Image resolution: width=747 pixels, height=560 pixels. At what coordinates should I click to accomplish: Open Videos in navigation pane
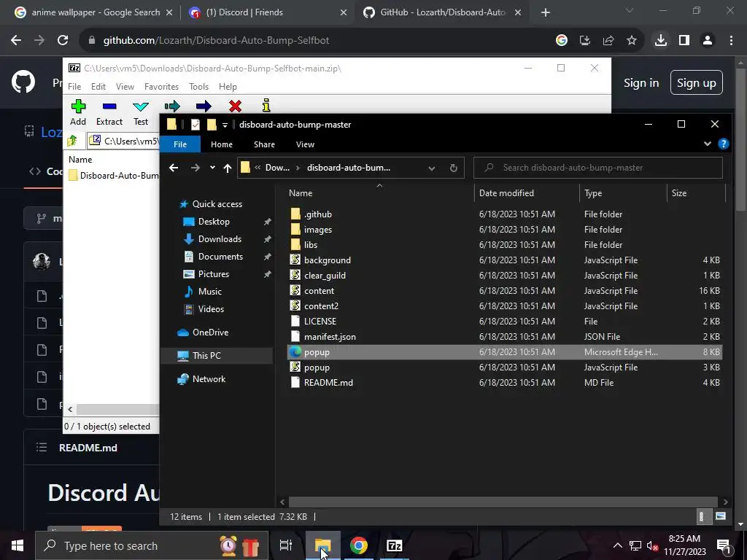point(211,309)
